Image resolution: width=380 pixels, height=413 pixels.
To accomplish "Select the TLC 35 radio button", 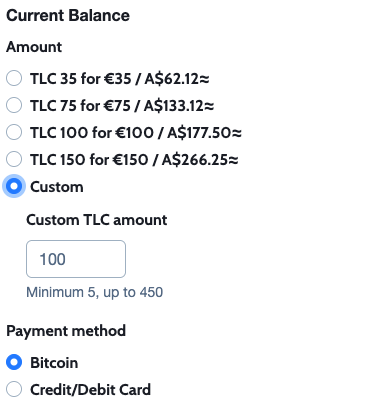I will [x=14, y=78].
